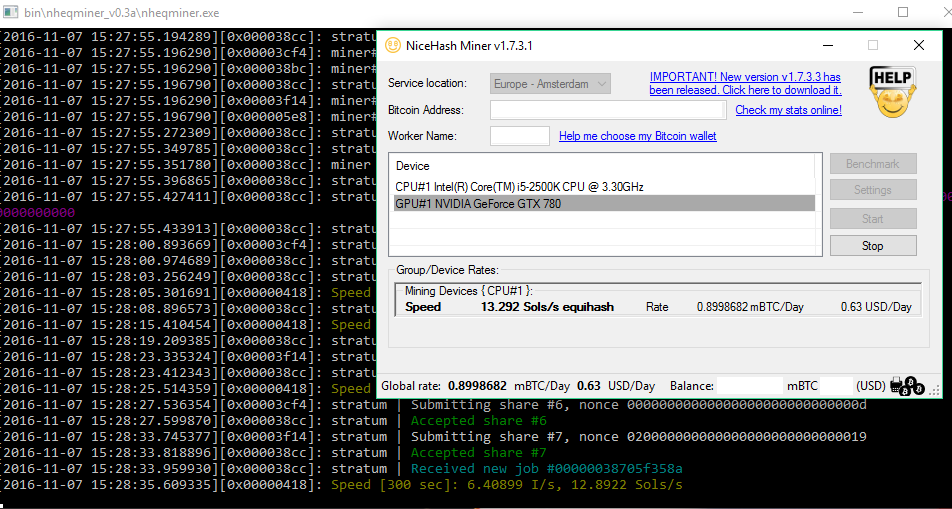Open 'Help me choose my Bitcoin wallet' link
Image resolution: width=952 pixels, height=509 pixels.
pos(638,136)
